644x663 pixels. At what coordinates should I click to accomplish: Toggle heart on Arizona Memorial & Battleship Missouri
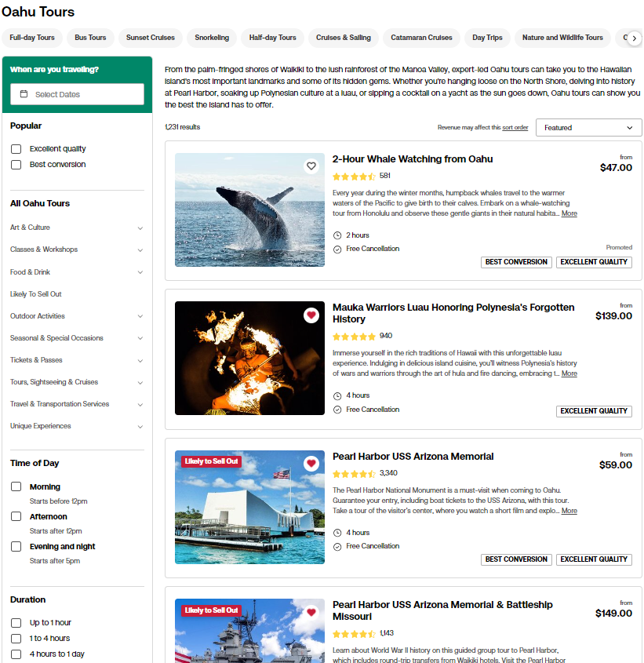point(311,612)
